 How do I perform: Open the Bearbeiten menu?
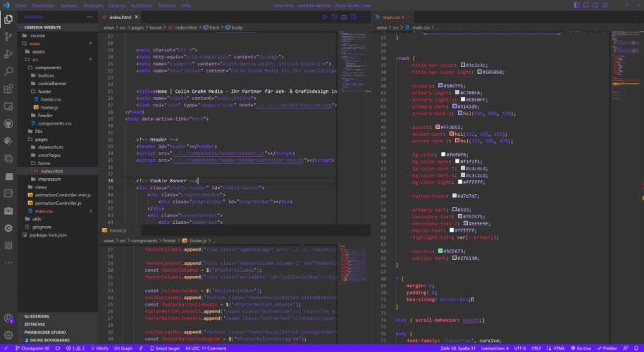[43, 6]
